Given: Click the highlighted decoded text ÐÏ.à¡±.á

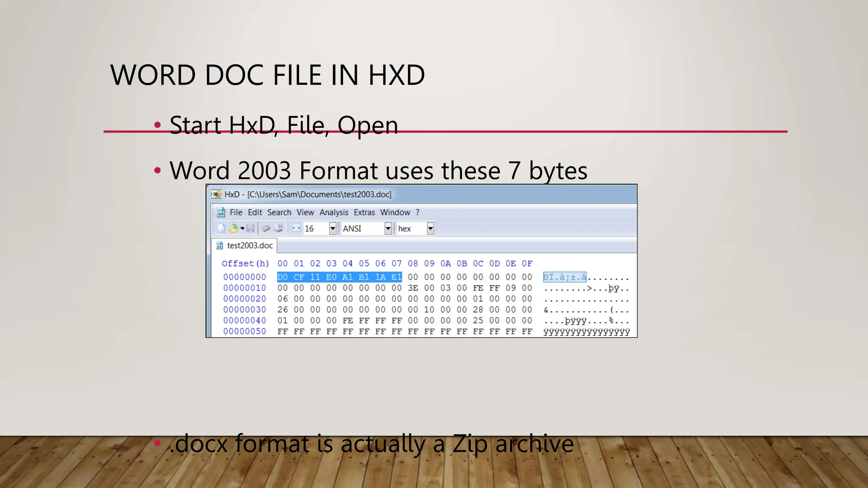Looking at the screenshot, I should point(565,277).
